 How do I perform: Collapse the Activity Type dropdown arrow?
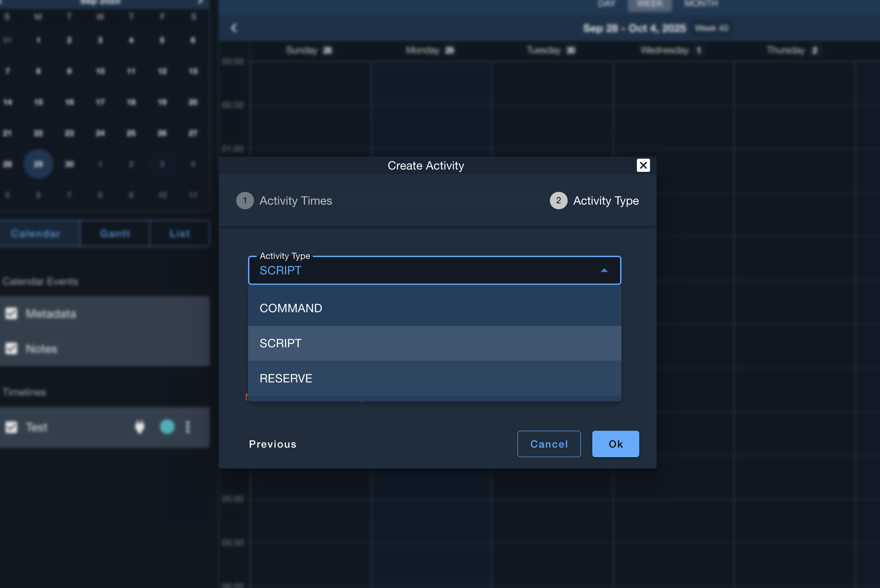[x=604, y=270]
